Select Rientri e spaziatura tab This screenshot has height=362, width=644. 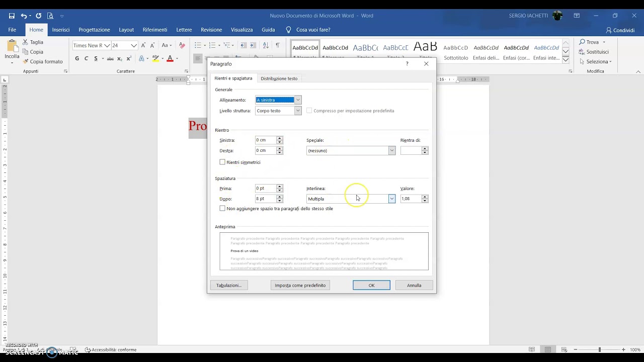233,78
